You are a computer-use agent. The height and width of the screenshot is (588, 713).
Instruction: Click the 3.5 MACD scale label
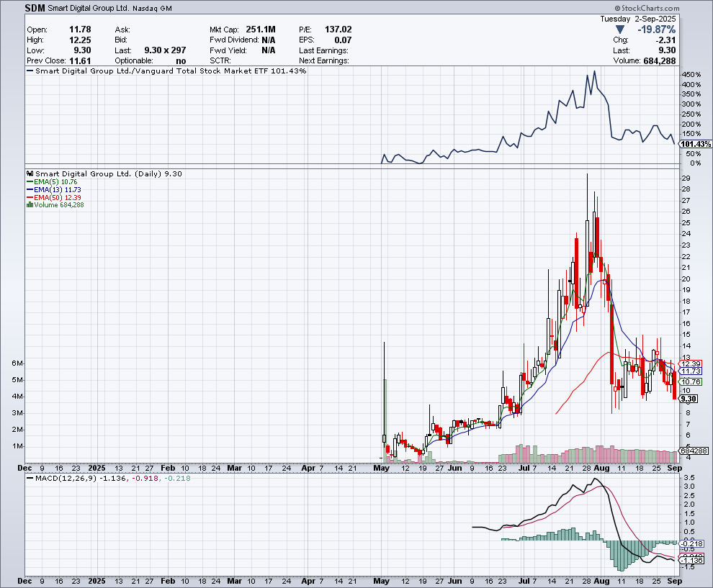(x=689, y=478)
